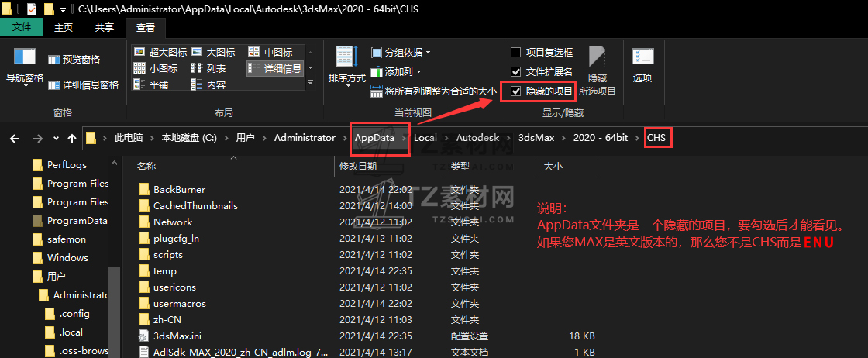
Task: Select the plugcfg_ln folder
Action: tap(176, 239)
